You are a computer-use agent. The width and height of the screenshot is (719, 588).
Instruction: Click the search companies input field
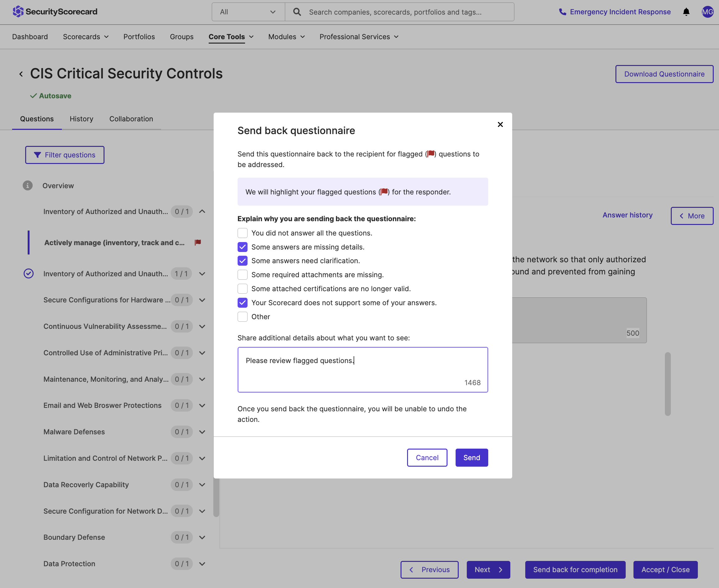[399, 12]
